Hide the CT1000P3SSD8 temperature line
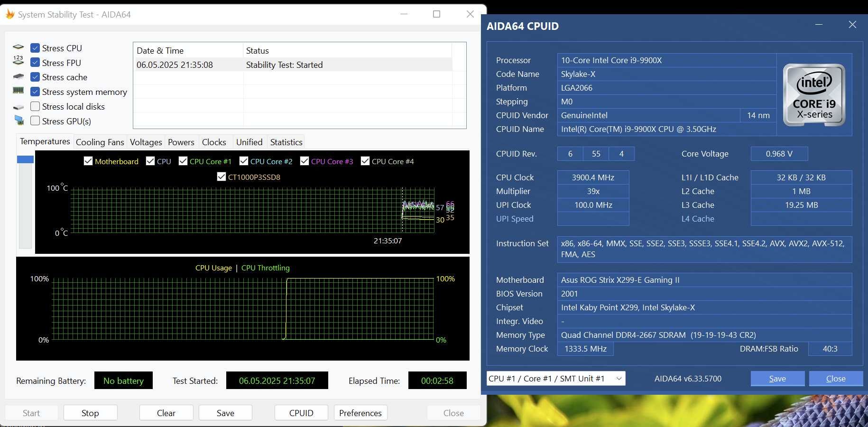Image resolution: width=868 pixels, height=427 pixels. tap(221, 177)
